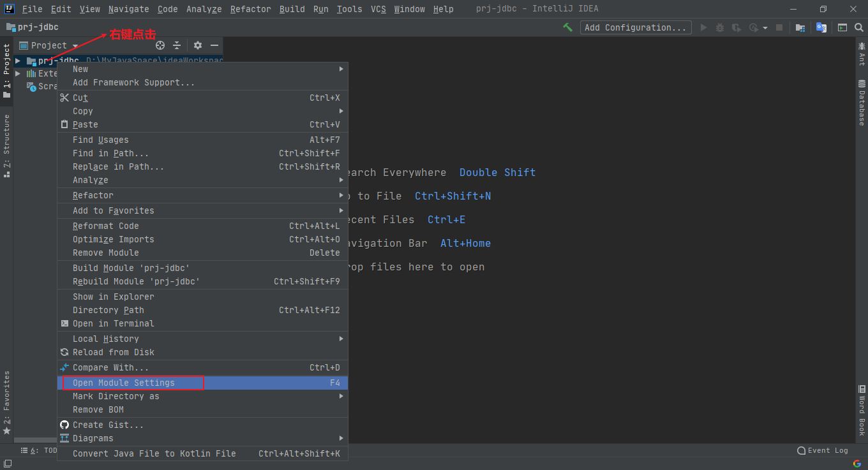Open the Tools menu

tap(350, 9)
